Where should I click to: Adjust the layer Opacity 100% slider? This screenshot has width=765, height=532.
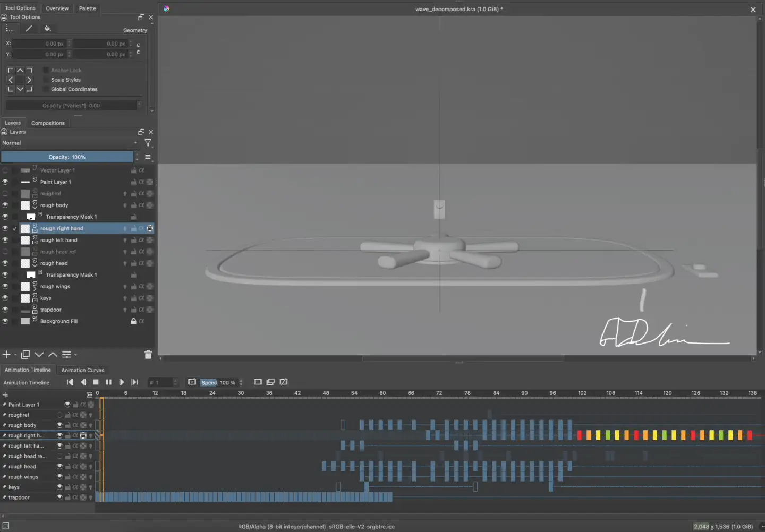[67, 157]
